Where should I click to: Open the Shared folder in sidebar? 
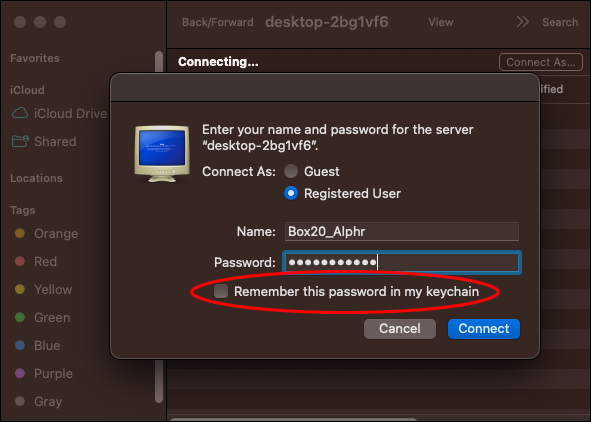(44, 141)
